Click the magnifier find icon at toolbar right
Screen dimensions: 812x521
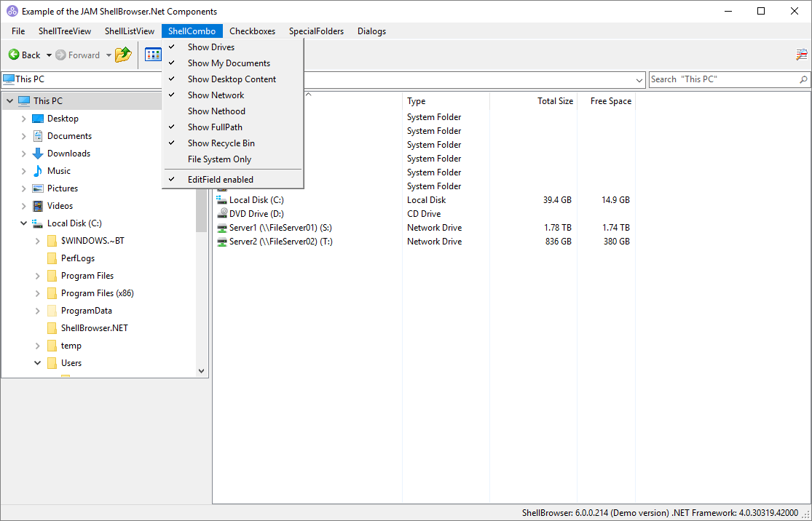[801, 55]
